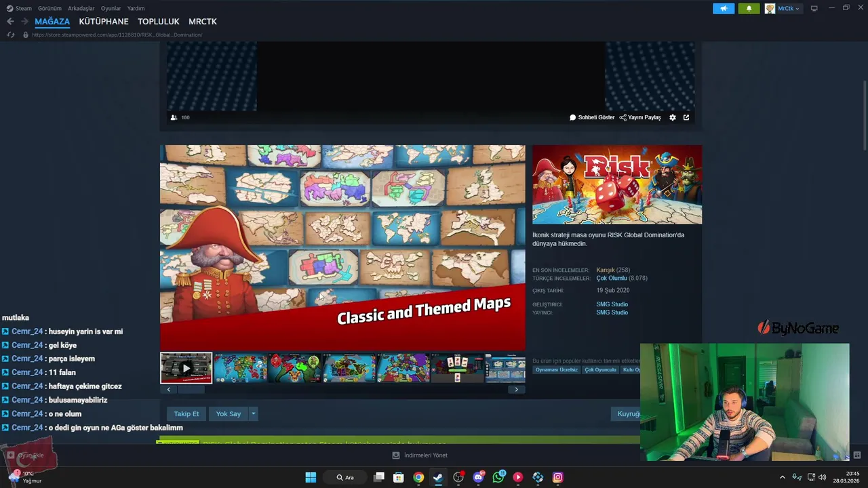Select the Çok Oyunculu tag
The width and height of the screenshot is (868, 488).
click(x=601, y=370)
